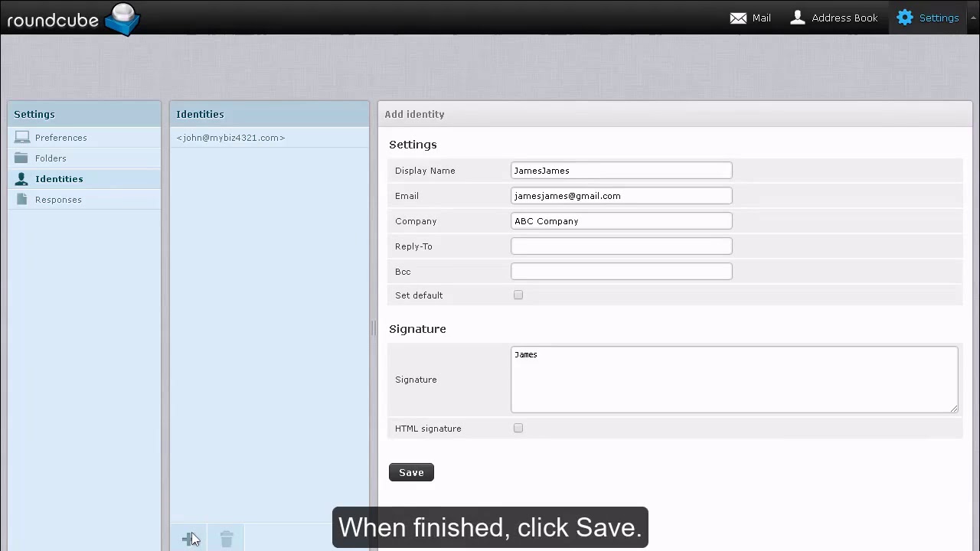
Task: Tick the Set default checkbox
Action: (x=518, y=295)
